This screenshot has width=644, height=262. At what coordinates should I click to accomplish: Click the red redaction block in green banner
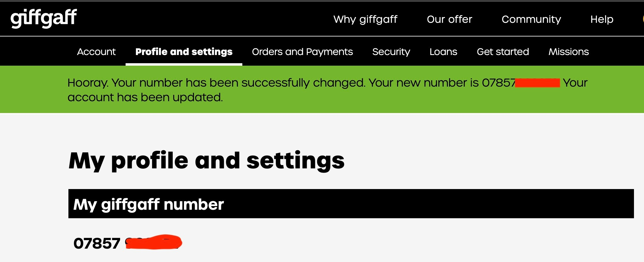point(537,83)
